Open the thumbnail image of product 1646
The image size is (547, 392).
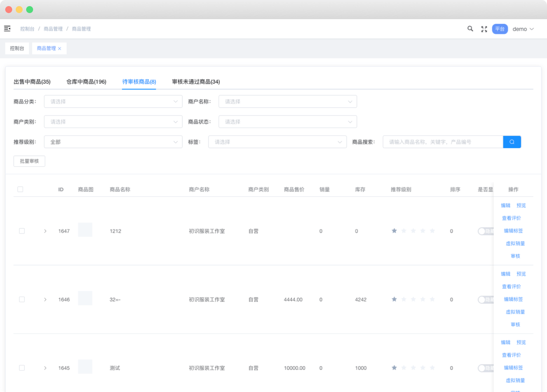point(85,298)
